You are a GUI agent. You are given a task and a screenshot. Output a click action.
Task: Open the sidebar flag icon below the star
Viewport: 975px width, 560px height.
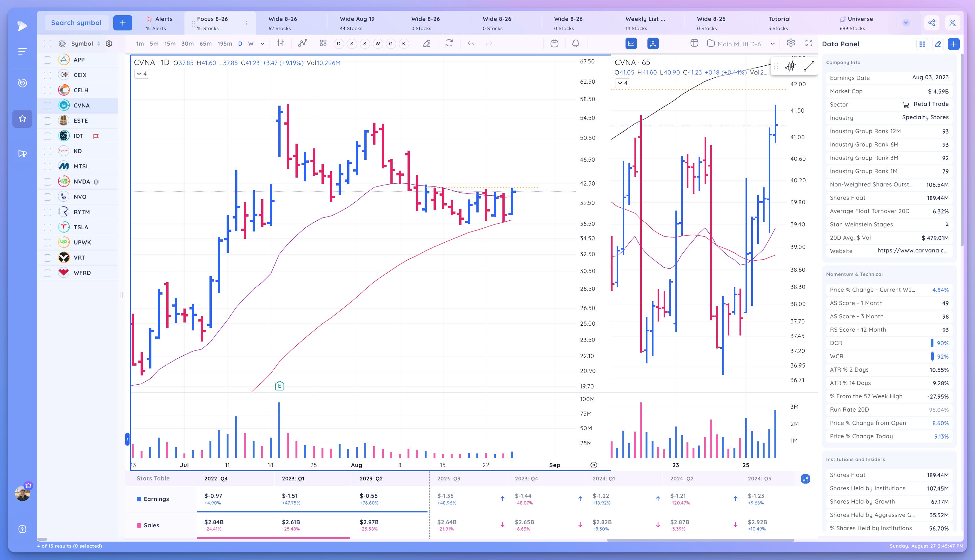point(22,153)
